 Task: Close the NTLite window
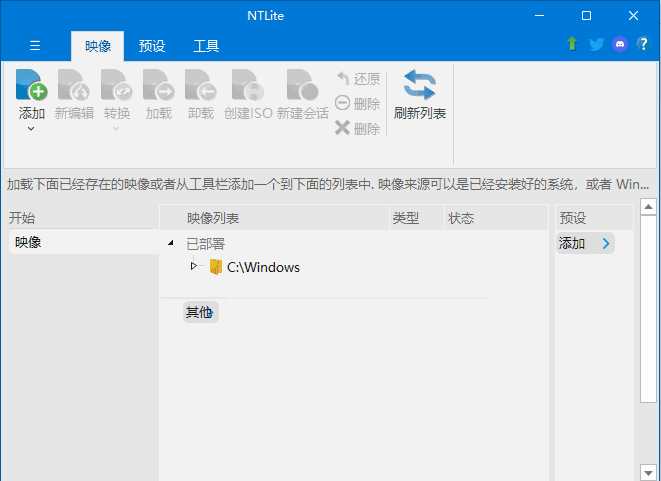point(633,16)
